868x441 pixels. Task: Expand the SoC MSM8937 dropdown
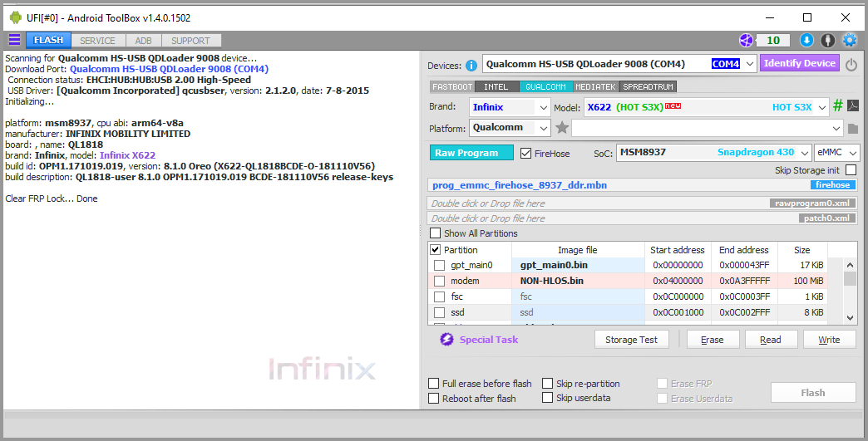(x=805, y=153)
